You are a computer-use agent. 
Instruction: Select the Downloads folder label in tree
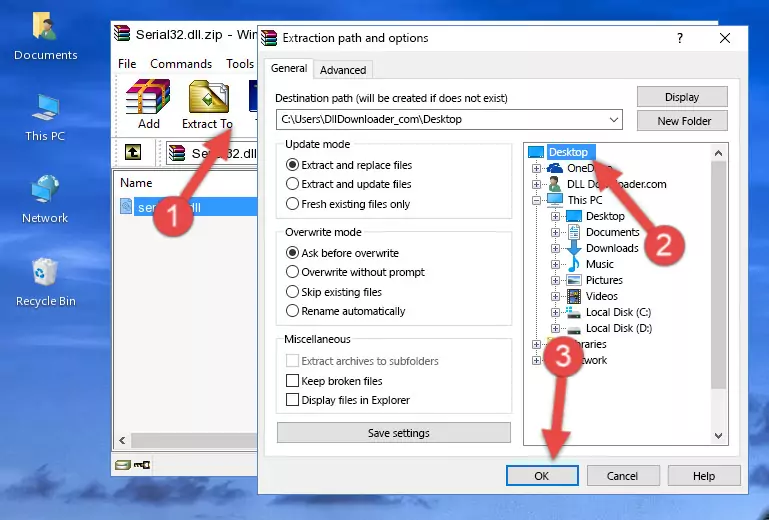pyautogui.click(x=612, y=248)
